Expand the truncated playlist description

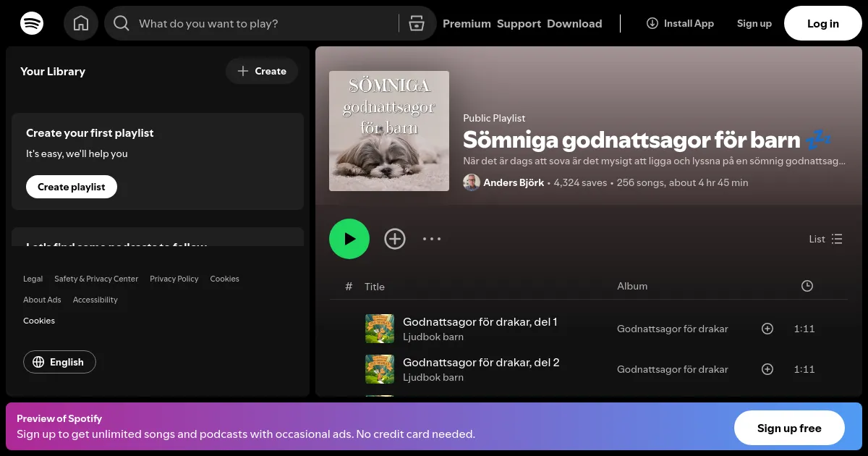[x=651, y=161]
